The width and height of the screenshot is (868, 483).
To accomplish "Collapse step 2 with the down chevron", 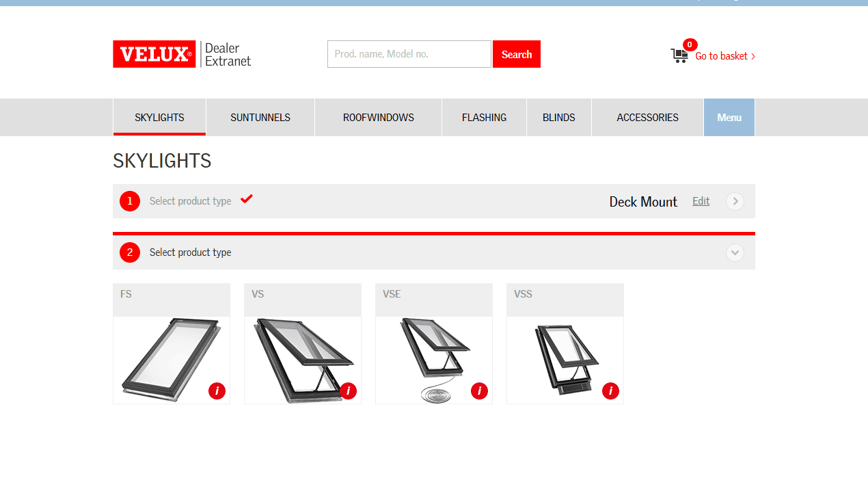I will click(x=735, y=252).
